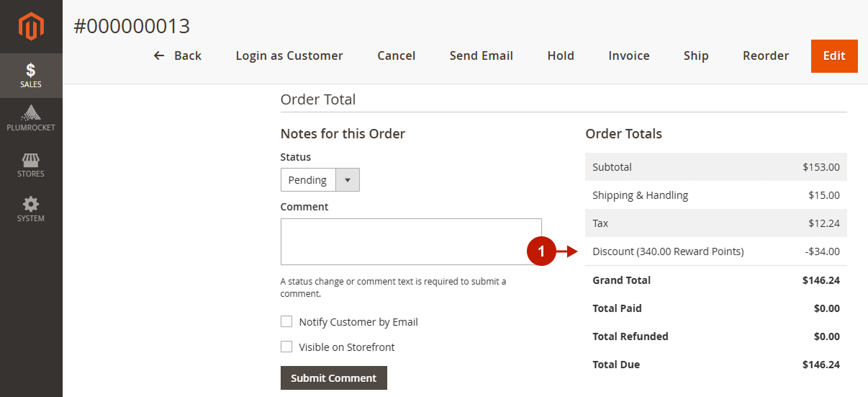Open the Sales sidebar menu

click(x=31, y=75)
